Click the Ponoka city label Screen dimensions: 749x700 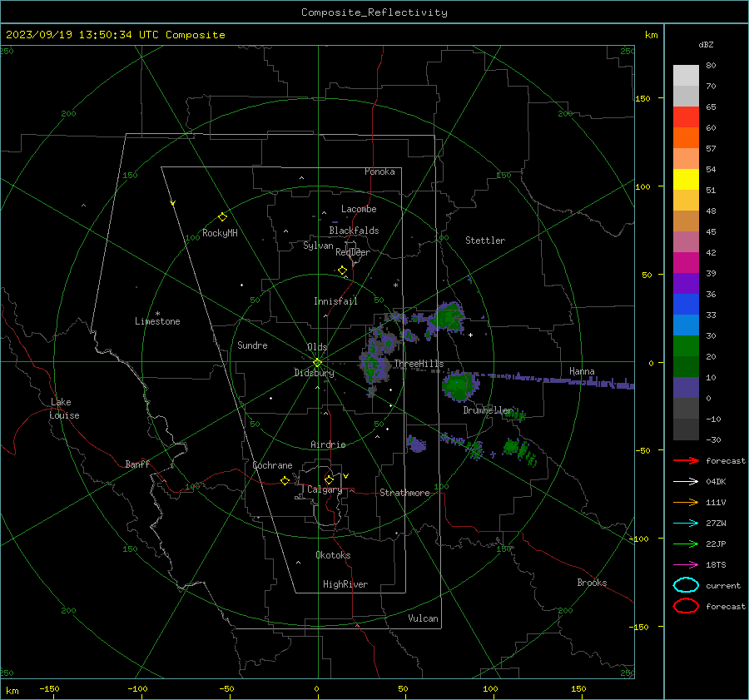pos(379,171)
